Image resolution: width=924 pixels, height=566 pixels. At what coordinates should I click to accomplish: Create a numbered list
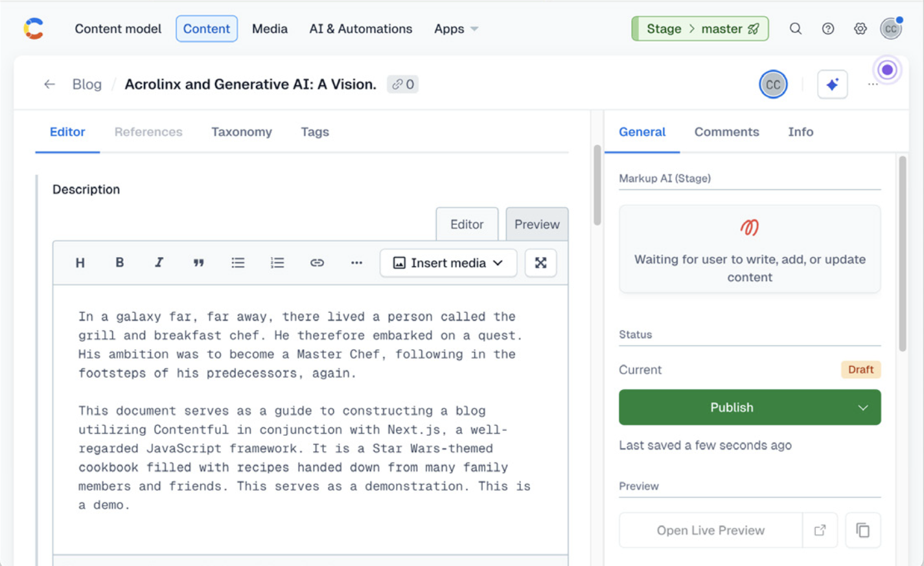(277, 262)
